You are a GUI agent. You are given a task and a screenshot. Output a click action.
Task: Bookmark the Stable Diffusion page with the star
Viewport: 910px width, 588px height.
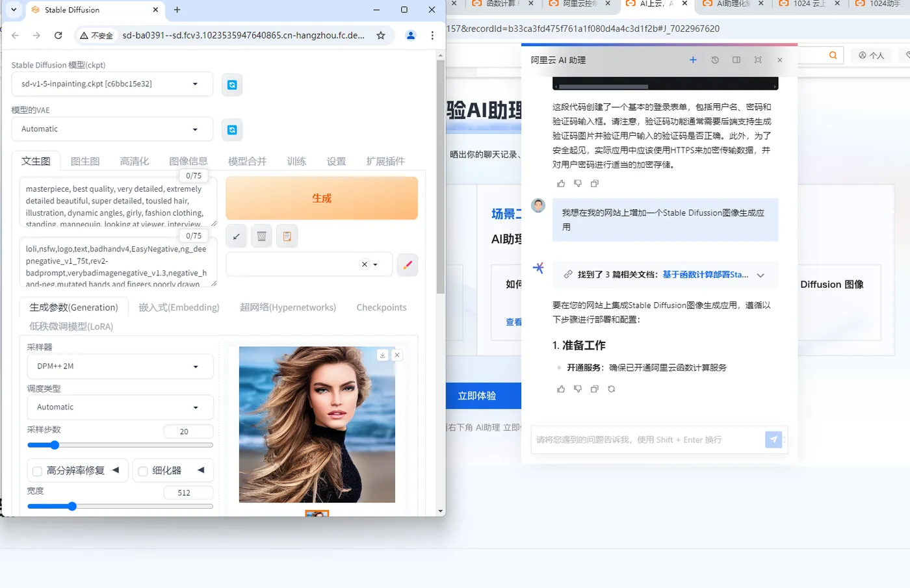tap(381, 36)
